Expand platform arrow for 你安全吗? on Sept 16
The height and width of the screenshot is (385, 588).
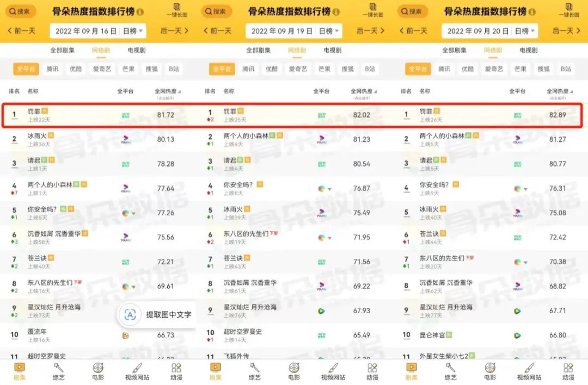pyautogui.click(x=133, y=214)
